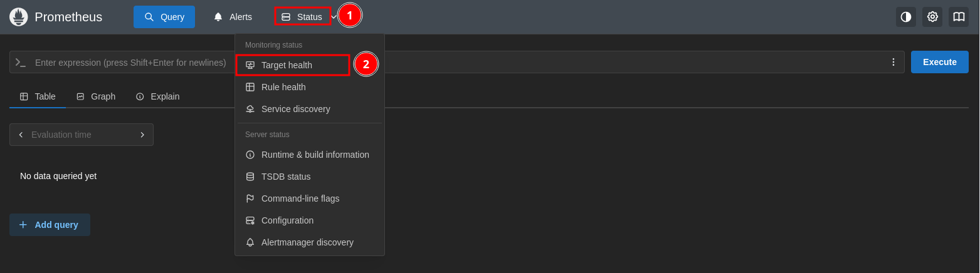Toggle the light/dark theme icon
The width and height of the screenshot is (980, 273).
point(905,17)
